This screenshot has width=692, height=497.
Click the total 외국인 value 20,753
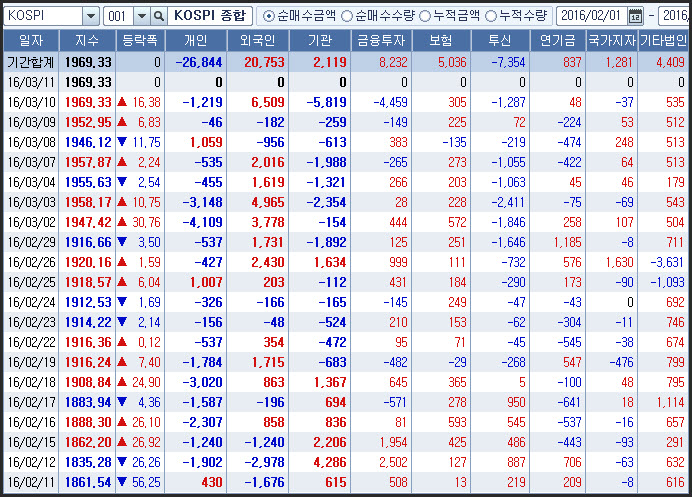pos(264,62)
